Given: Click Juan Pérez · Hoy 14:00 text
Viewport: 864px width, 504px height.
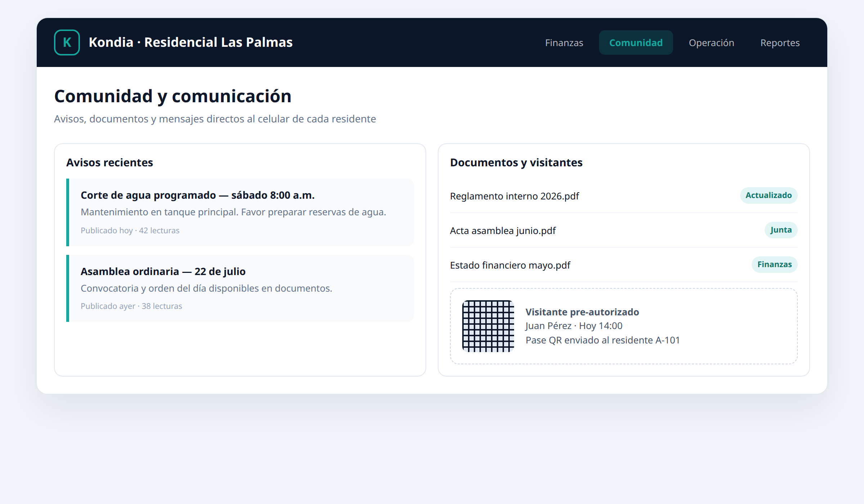Looking at the screenshot, I should click(574, 326).
